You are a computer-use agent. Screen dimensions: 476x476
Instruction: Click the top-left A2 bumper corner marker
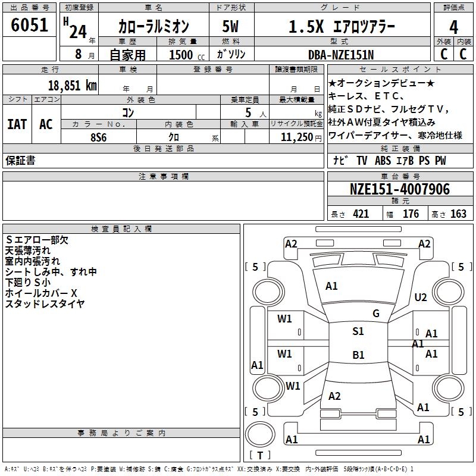tap(291, 243)
